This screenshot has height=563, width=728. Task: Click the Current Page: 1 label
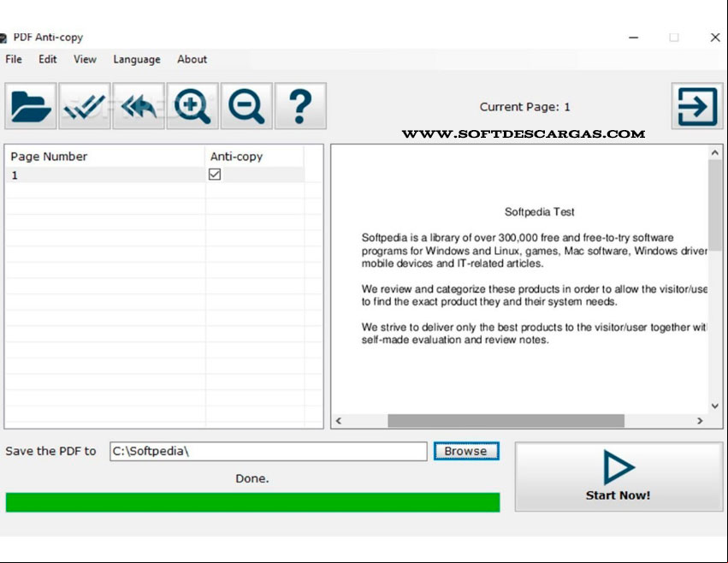point(524,107)
